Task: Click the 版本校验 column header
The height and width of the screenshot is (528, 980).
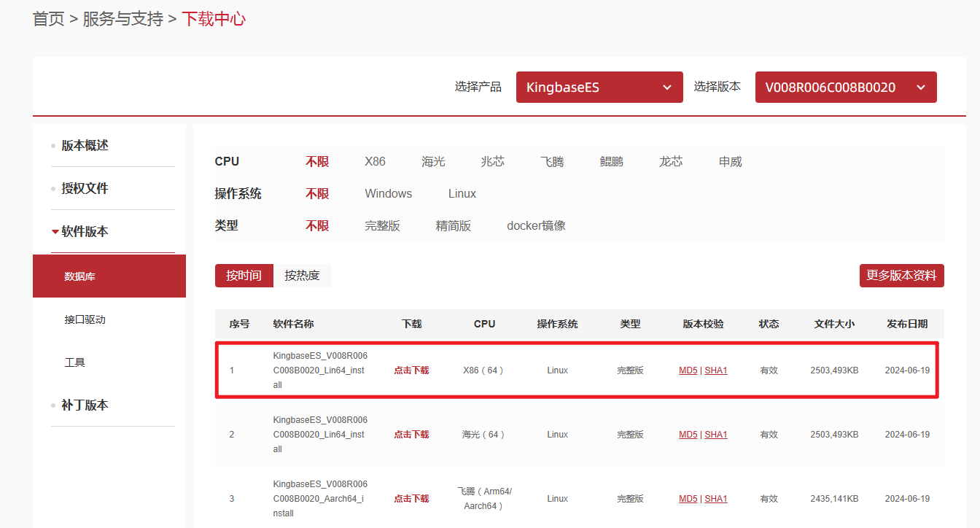Action: click(x=704, y=324)
